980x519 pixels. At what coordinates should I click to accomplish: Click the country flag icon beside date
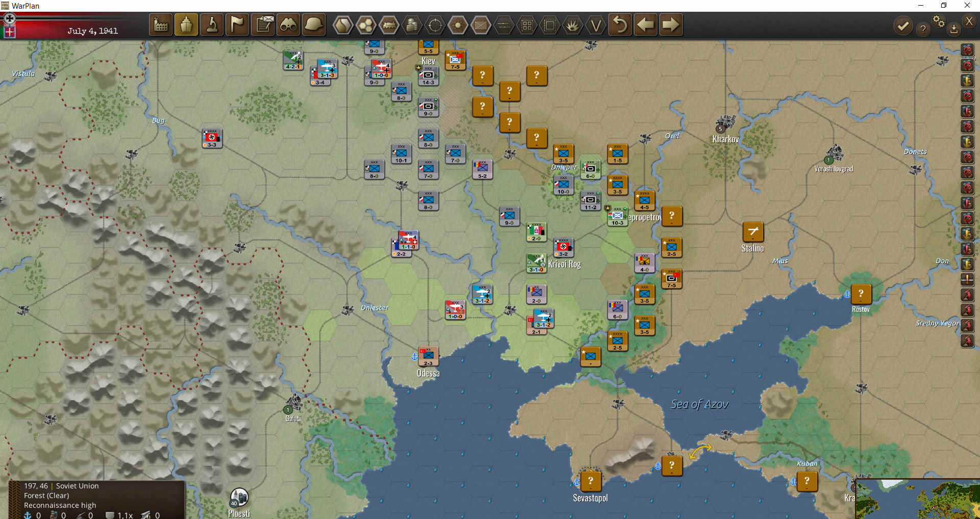click(x=9, y=32)
